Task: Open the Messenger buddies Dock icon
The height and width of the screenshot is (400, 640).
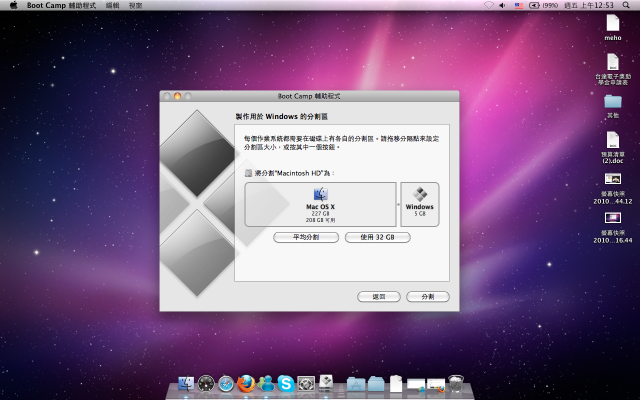Action: [266, 384]
